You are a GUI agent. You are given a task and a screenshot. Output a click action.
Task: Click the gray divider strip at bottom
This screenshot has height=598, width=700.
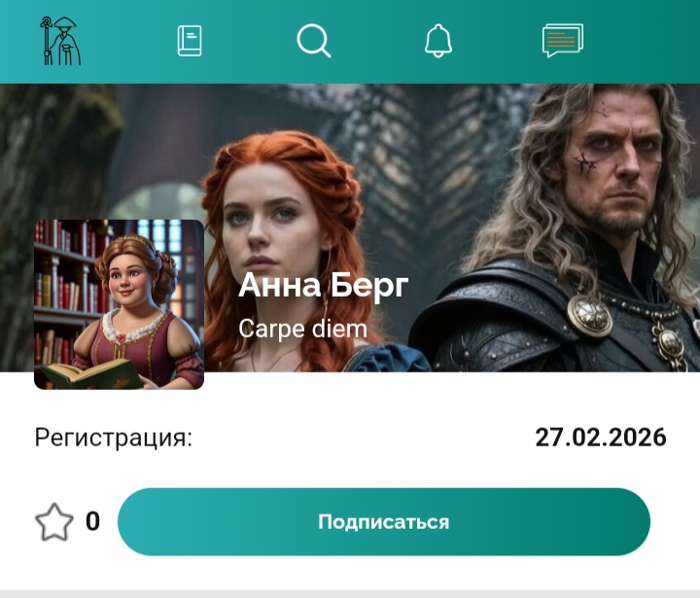[x=350, y=594]
